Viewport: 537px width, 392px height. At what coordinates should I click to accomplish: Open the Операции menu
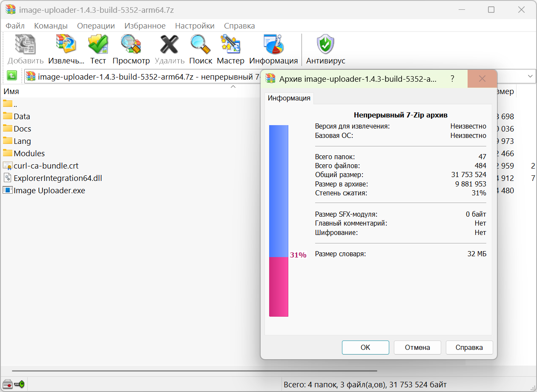(96, 26)
